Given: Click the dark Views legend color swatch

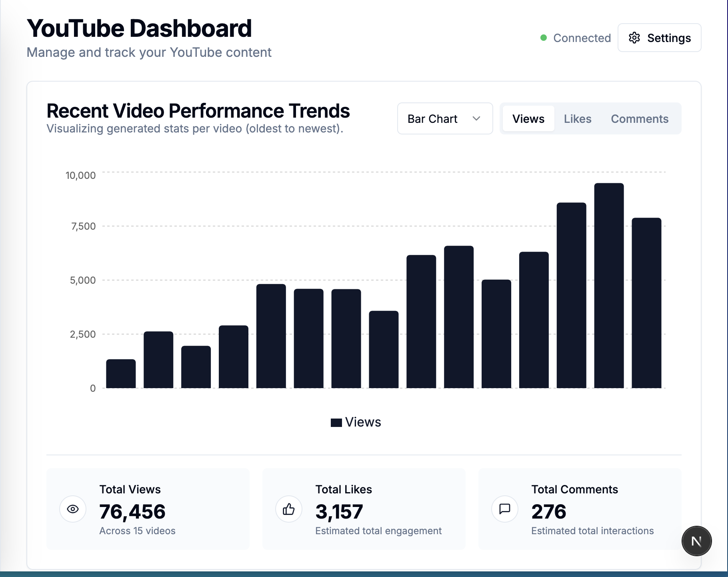Looking at the screenshot, I should 336,423.
